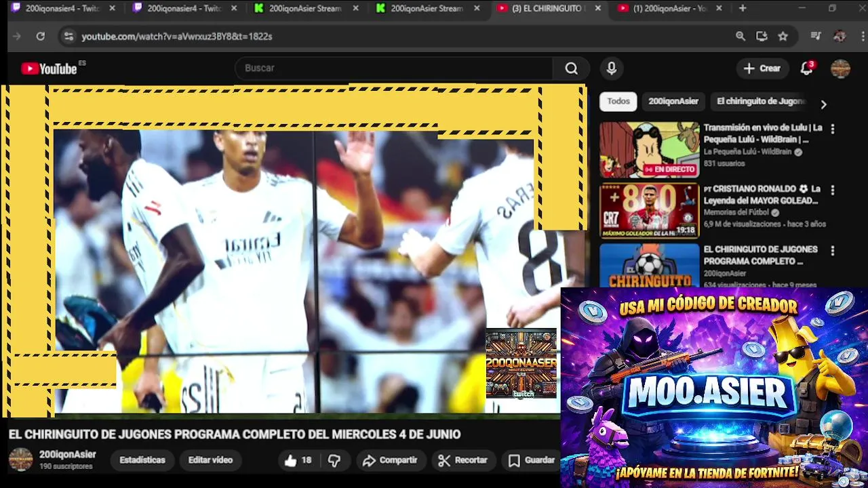Open the El Chiringuito suggested thumbnail
This screenshot has height=488, width=868.
coord(649,266)
